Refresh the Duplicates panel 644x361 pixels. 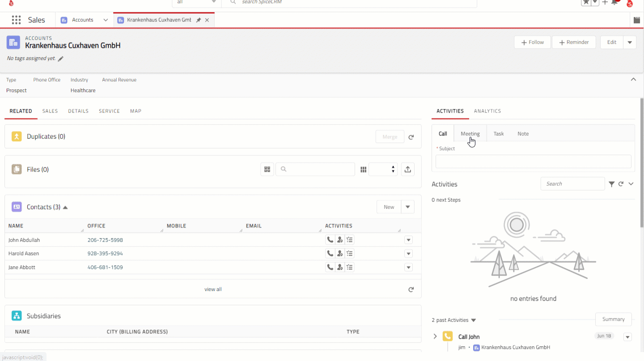click(411, 137)
